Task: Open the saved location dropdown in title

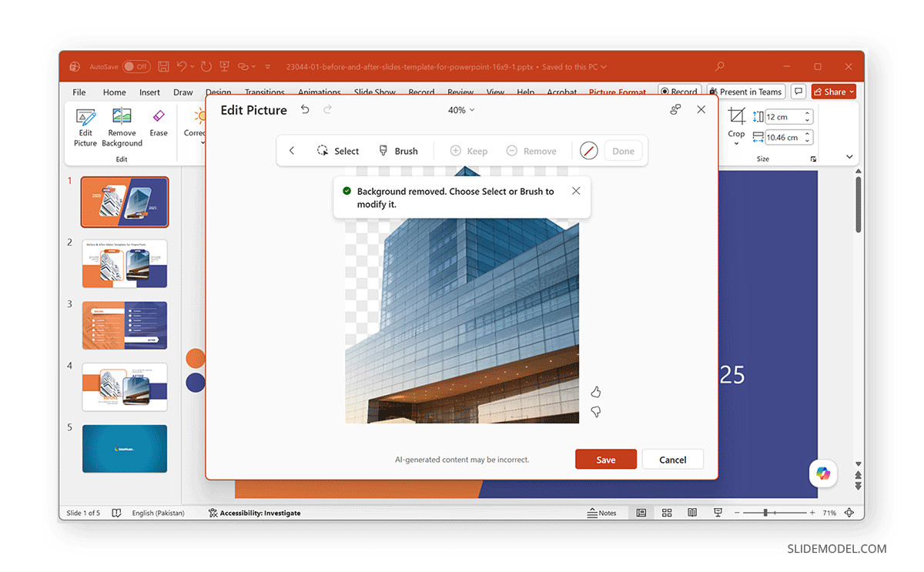Action: tap(604, 67)
